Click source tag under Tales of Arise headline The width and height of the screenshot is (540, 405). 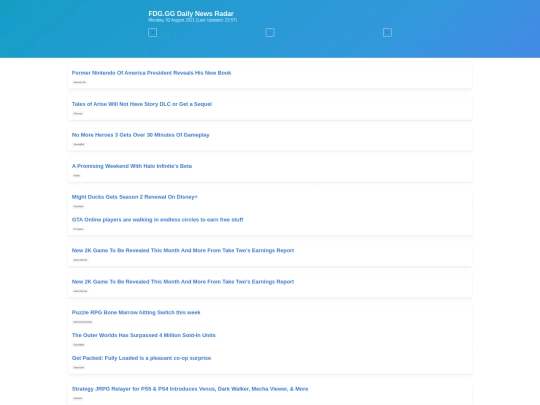78,113
